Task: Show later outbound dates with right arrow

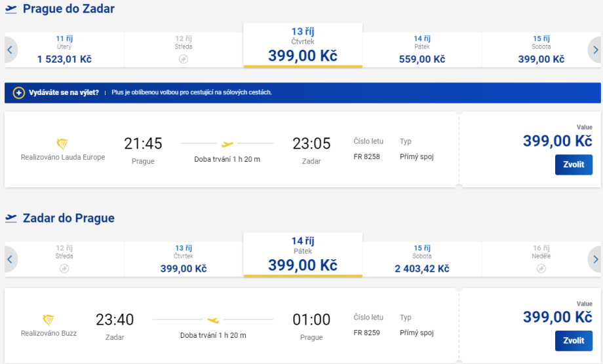Action: 594,50
